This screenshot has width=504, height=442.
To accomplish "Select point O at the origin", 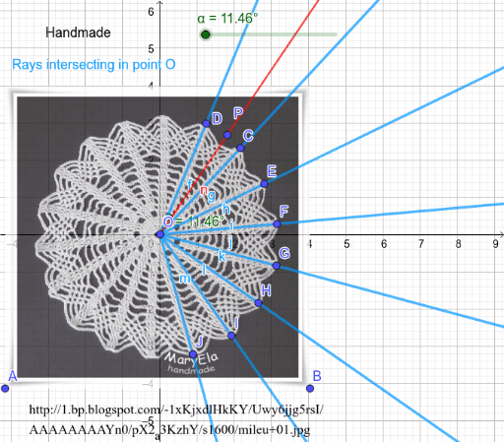I will [160, 234].
